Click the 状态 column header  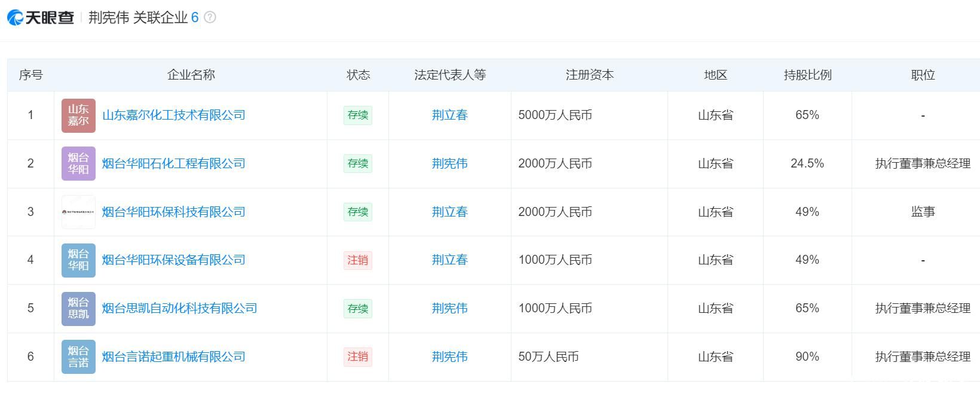point(358,75)
